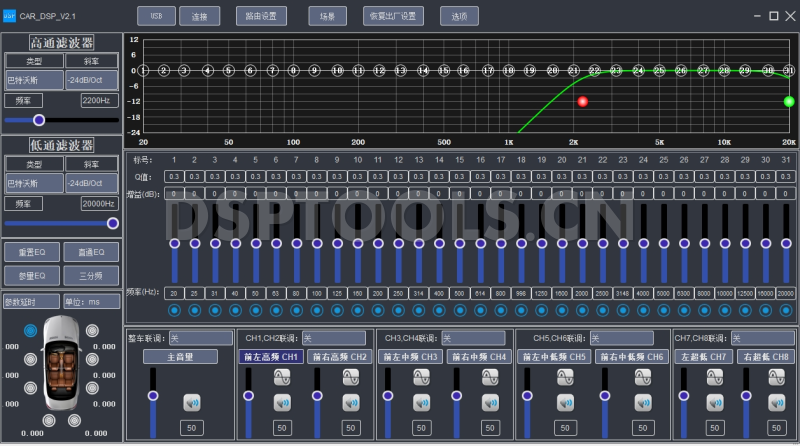Click the 重置EQ reset button

pyautogui.click(x=32, y=251)
